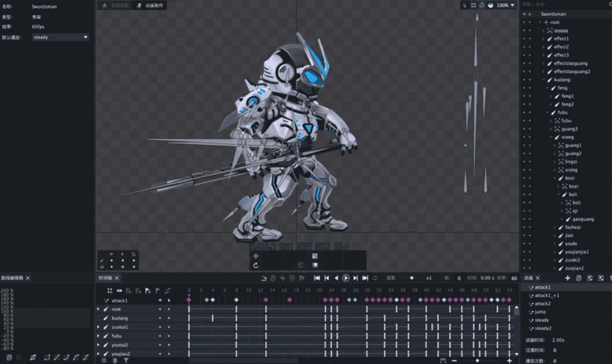
Task: Jump to the last frame
Action: pos(365,278)
